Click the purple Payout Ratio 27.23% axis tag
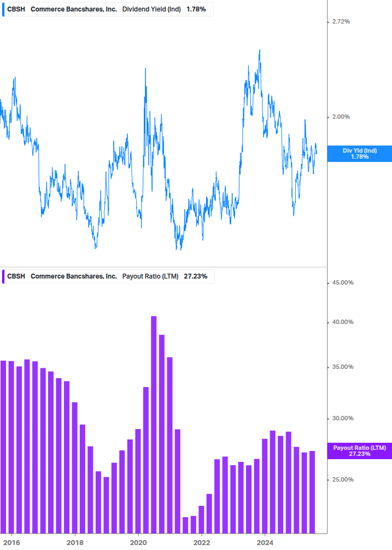This screenshot has height=550, width=392. pos(360,451)
